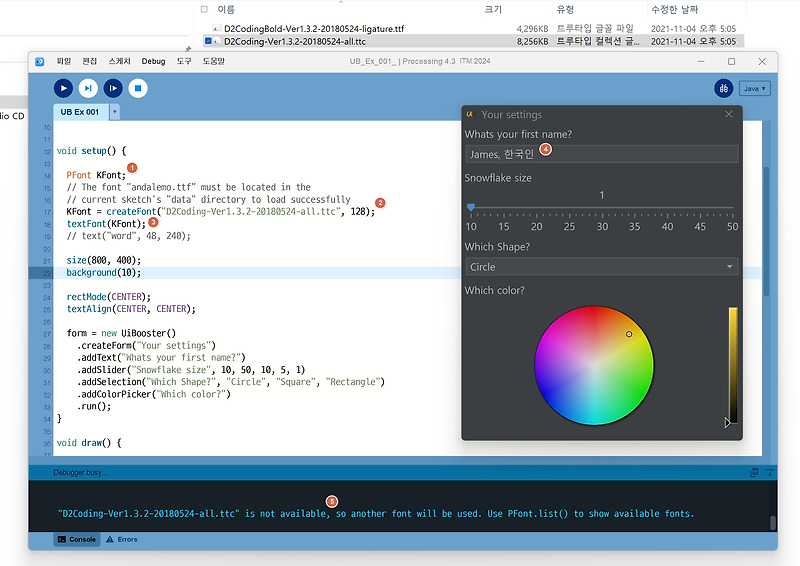
Task: Select D2Coding-Ver1.3.2-20180524-all.ttc file in Explorer
Action: [294, 41]
